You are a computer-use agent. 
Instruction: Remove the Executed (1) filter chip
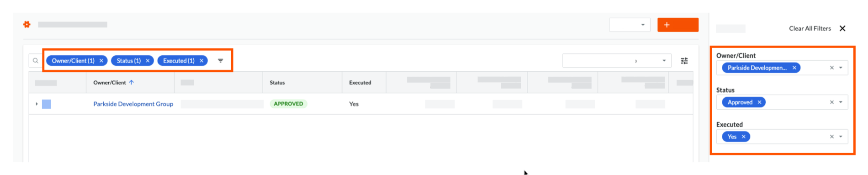click(x=201, y=61)
